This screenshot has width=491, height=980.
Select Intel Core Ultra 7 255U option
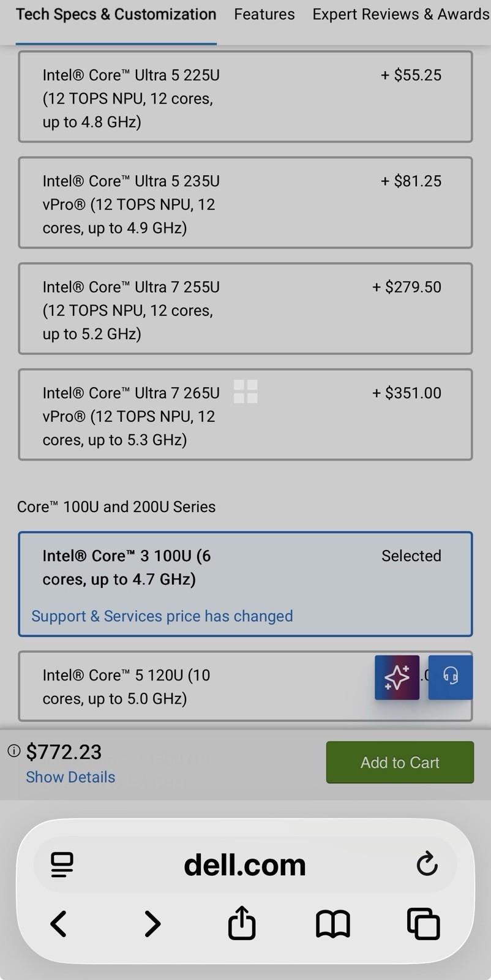245,309
